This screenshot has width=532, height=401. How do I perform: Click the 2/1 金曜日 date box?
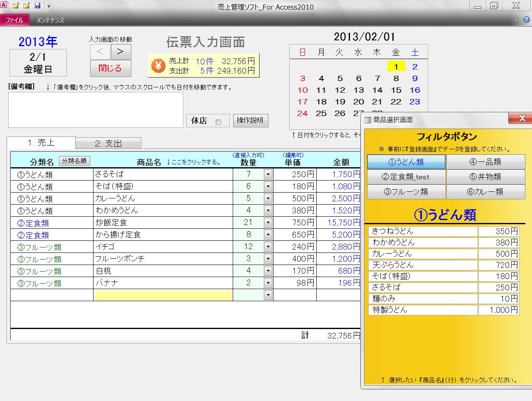point(38,63)
